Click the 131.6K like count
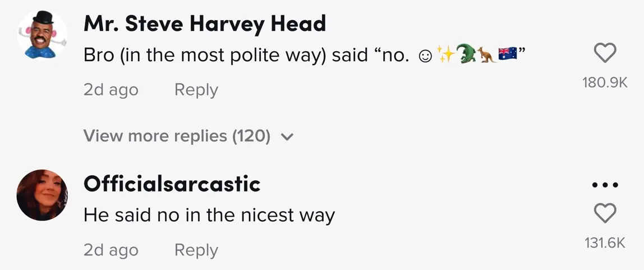 click(604, 242)
